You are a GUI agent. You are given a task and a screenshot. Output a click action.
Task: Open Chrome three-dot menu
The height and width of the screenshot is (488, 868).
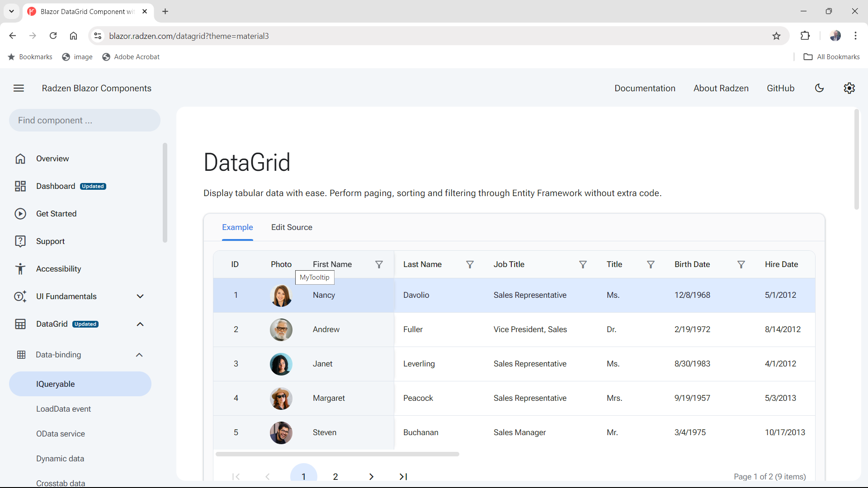pos(855,36)
